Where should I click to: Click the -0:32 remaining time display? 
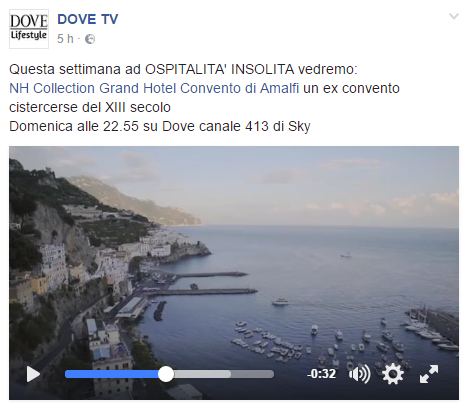click(321, 374)
